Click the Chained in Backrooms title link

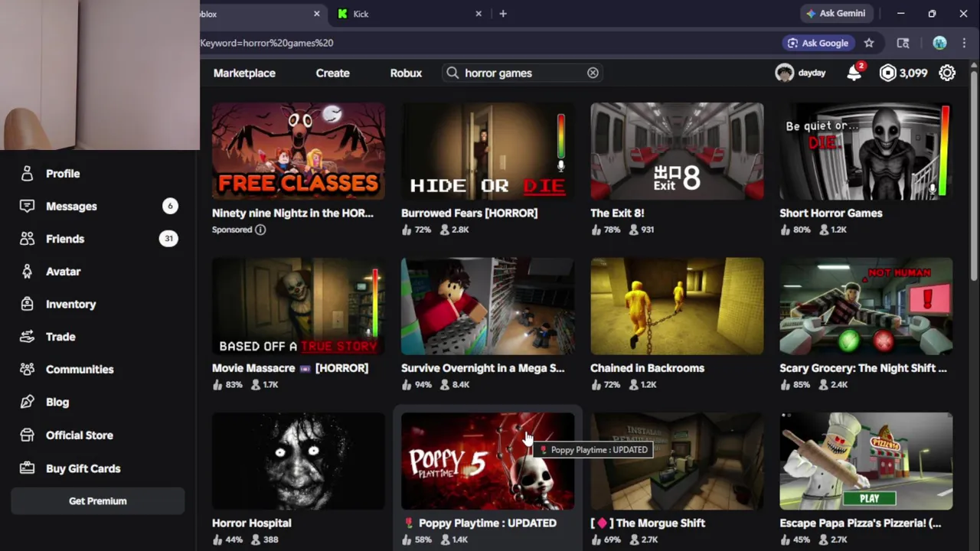coord(647,368)
